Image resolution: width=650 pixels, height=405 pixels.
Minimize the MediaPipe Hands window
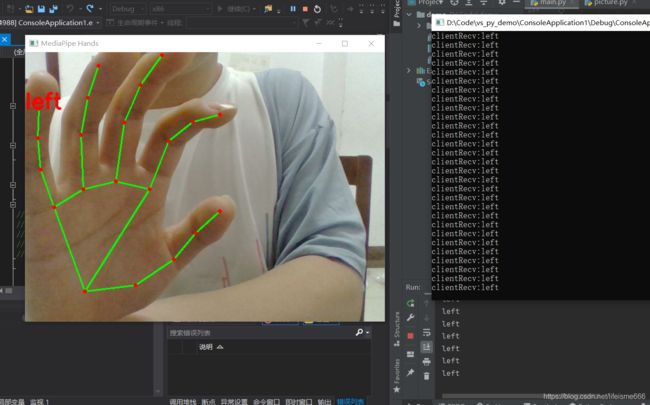click(319, 43)
